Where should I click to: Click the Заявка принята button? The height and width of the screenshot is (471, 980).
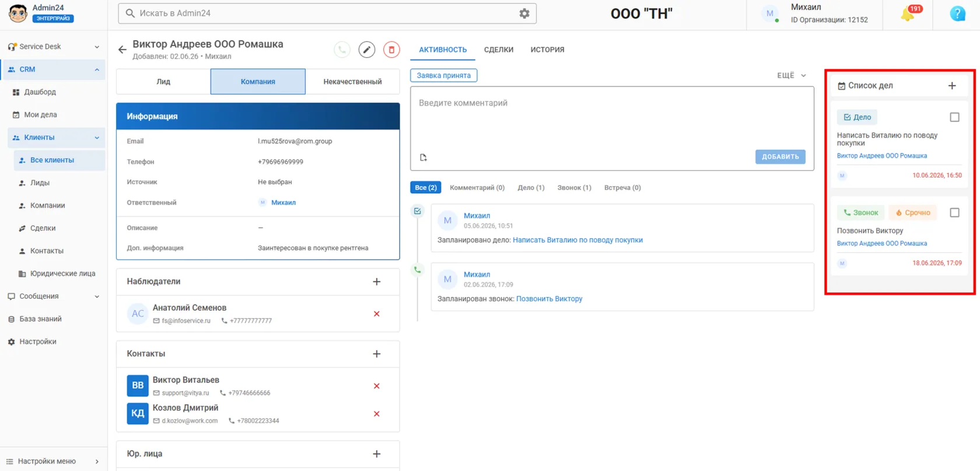(444, 75)
